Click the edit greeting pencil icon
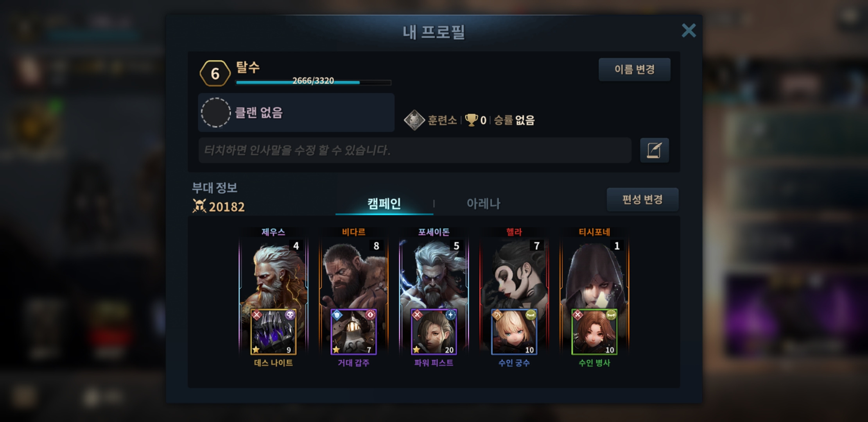The height and width of the screenshot is (422, 868). (x=654, y=150)
